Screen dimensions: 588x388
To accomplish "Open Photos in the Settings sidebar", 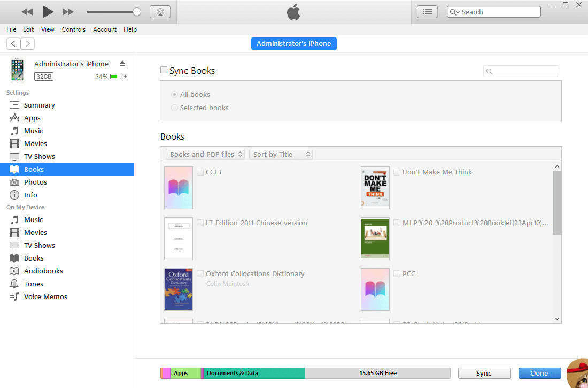I will pyautogui.click(x=35, y=182).
